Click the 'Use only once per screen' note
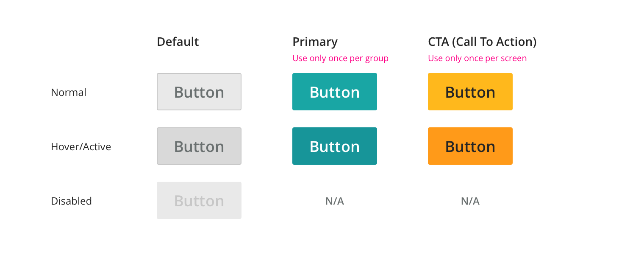Image resolution: width=644 pixels, height=253 pixels. [477, 58]
